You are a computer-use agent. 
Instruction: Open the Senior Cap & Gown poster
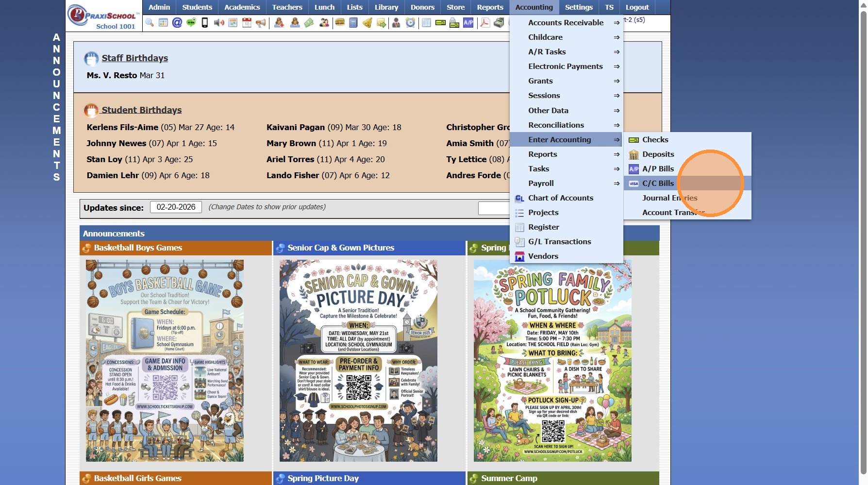[x=358, y=361]
